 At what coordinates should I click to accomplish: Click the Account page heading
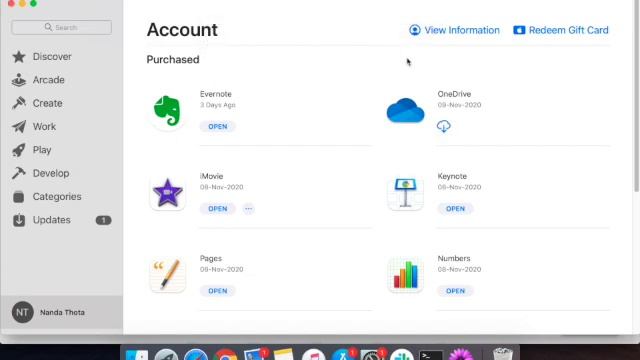182,30
